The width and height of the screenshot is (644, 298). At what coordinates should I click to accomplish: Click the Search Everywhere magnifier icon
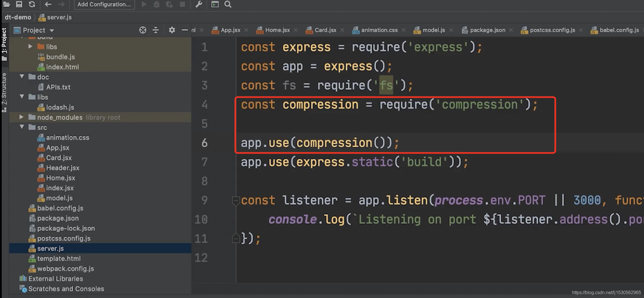228,4
